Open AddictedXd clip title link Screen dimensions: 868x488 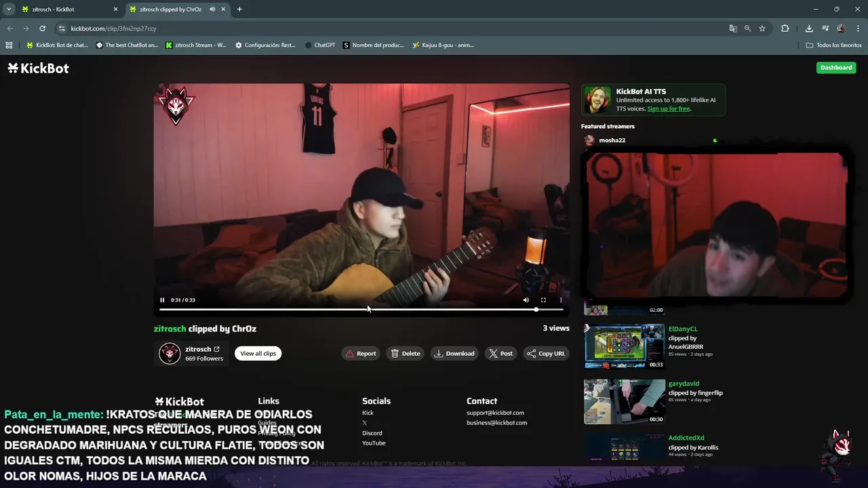click(686, 438)
